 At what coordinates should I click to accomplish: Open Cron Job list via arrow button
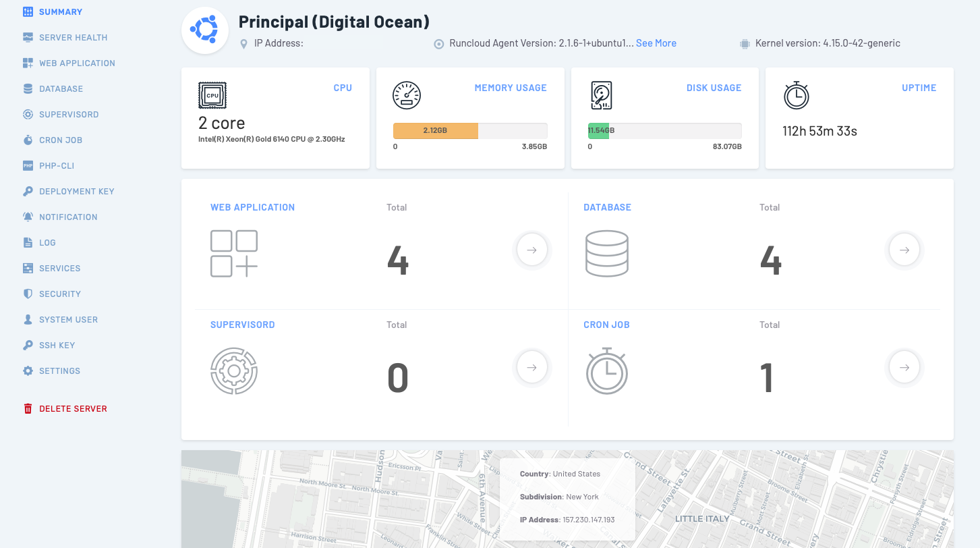point(904,368)
